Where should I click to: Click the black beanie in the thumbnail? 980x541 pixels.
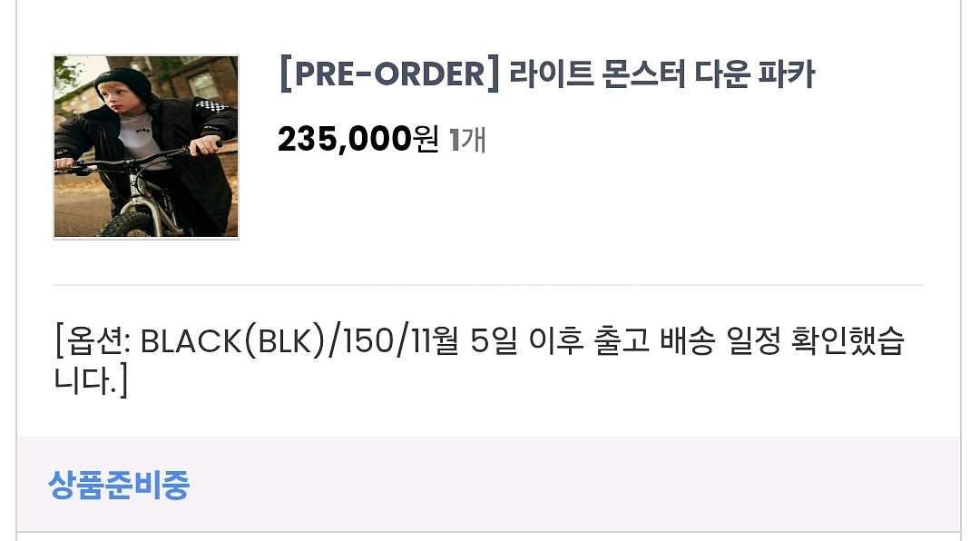coord(125,83)
